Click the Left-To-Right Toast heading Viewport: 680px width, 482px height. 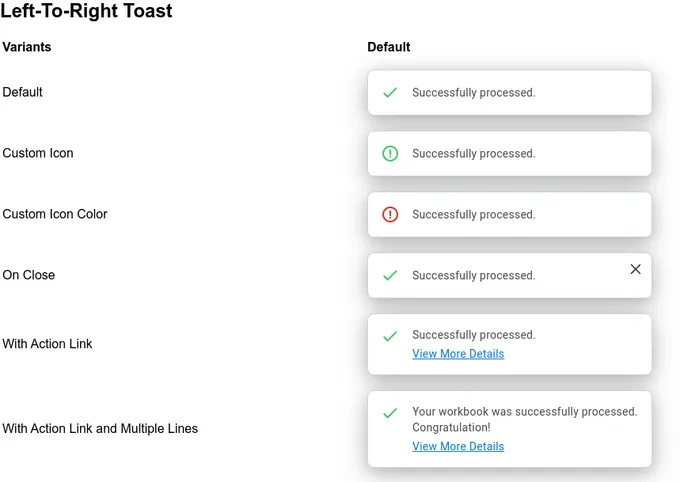(86, 10)
